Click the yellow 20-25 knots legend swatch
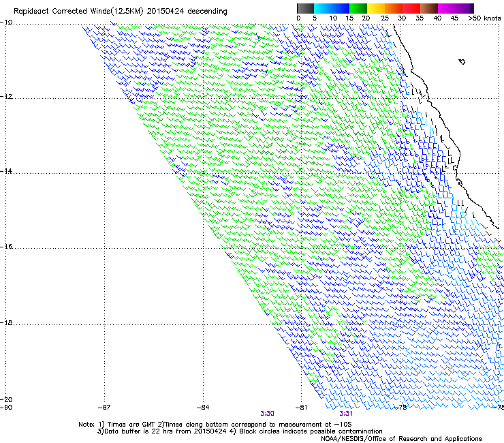 point(376,8)
